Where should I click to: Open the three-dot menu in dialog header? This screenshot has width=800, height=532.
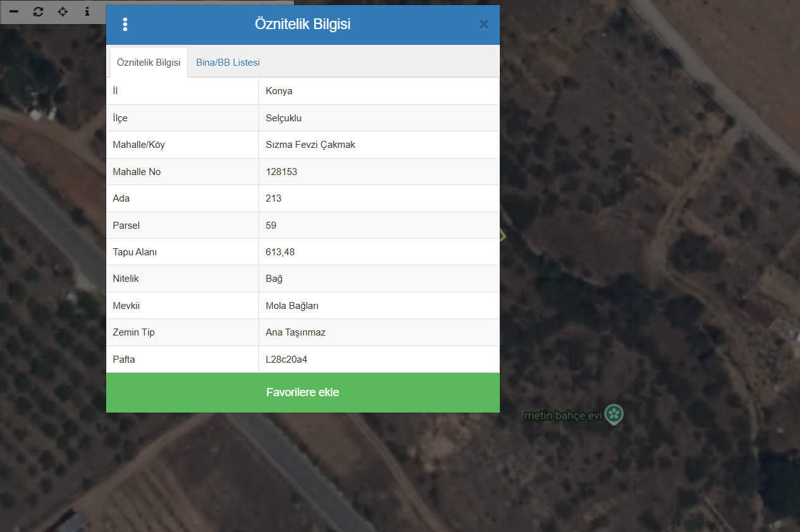click(125, 25)
